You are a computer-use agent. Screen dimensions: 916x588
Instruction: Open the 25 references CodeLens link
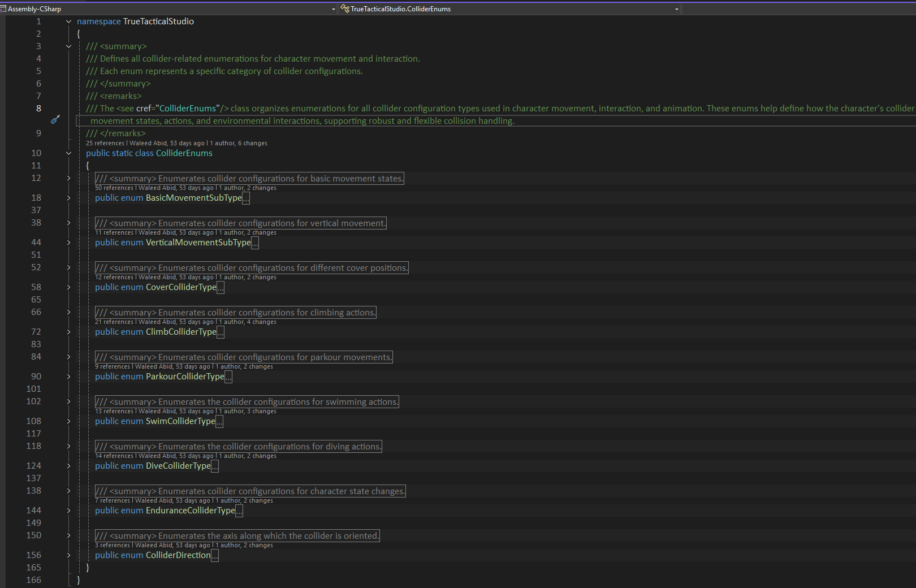click(x=105, y=144)
